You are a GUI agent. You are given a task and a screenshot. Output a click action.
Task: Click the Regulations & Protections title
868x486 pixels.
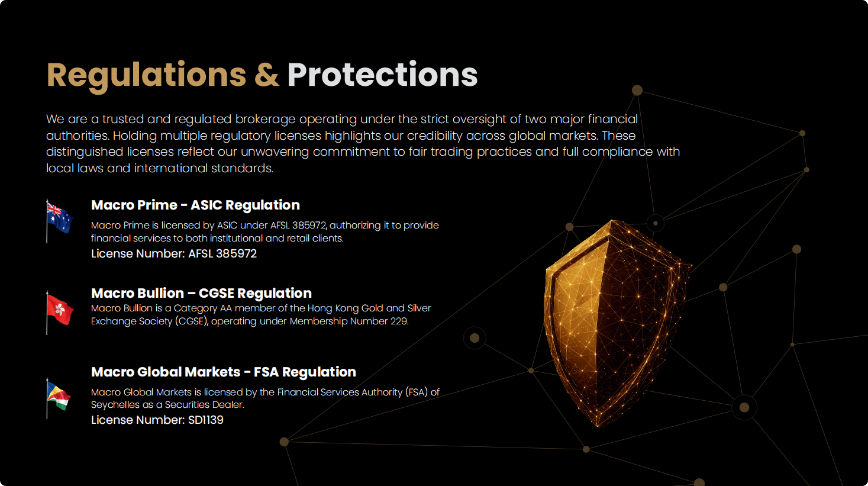coord(262,75)
